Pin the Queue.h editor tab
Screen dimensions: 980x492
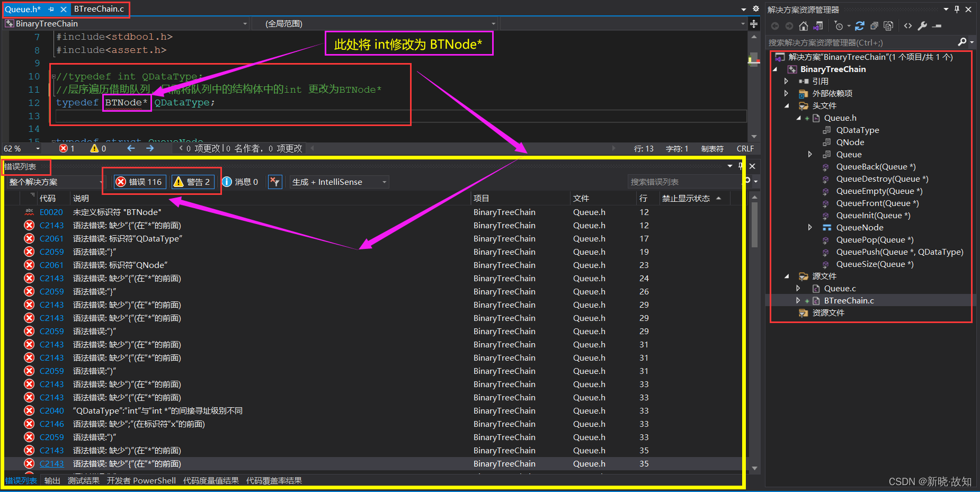pos(51,9)
